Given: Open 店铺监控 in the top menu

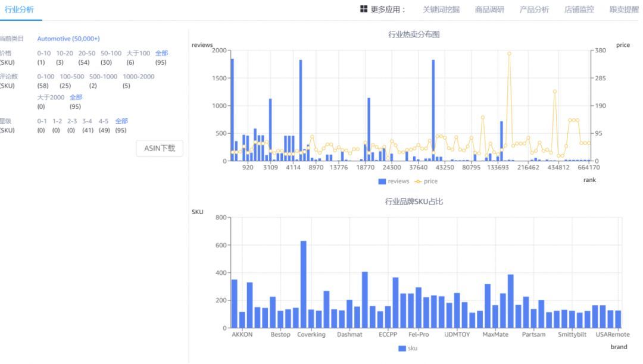Looking at the screenshot, I should pyautogui.click(x=579, y=10).
